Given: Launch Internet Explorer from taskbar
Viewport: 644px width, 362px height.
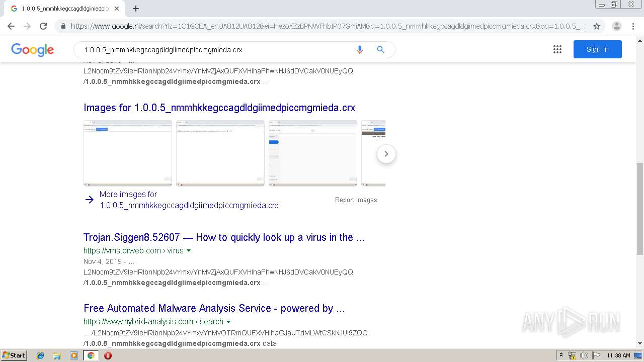Looking at the screenshot, I should coord(40,355).
